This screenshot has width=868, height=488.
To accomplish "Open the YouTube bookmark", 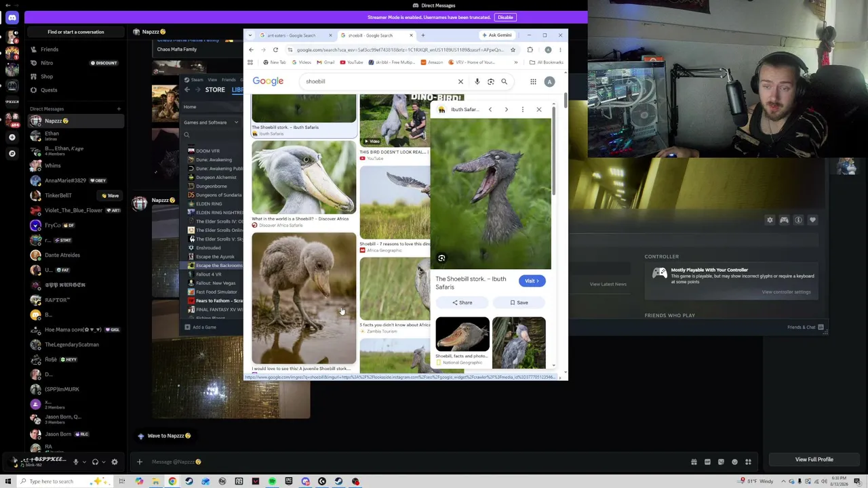I will [x=352, y=62].
